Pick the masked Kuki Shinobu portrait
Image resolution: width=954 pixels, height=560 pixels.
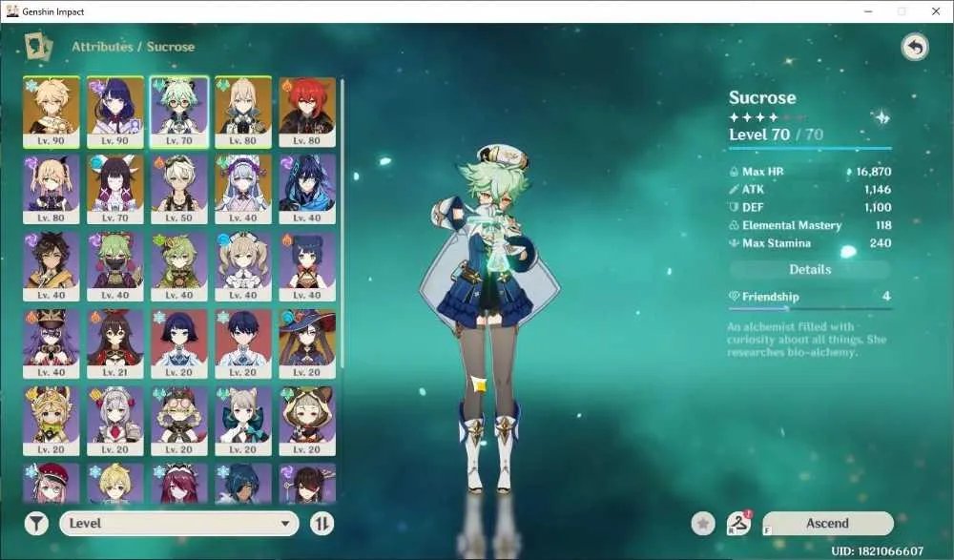[x=115, y=266]
